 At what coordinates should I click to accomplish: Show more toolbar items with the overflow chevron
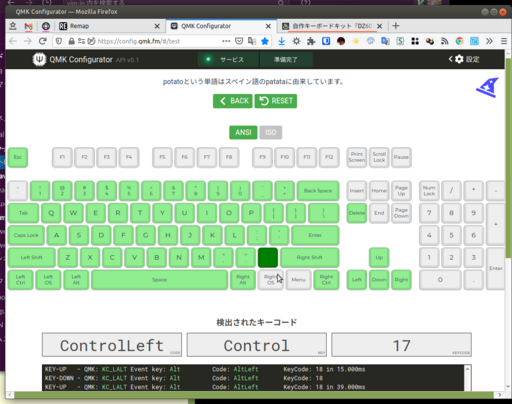pos(489,41)
